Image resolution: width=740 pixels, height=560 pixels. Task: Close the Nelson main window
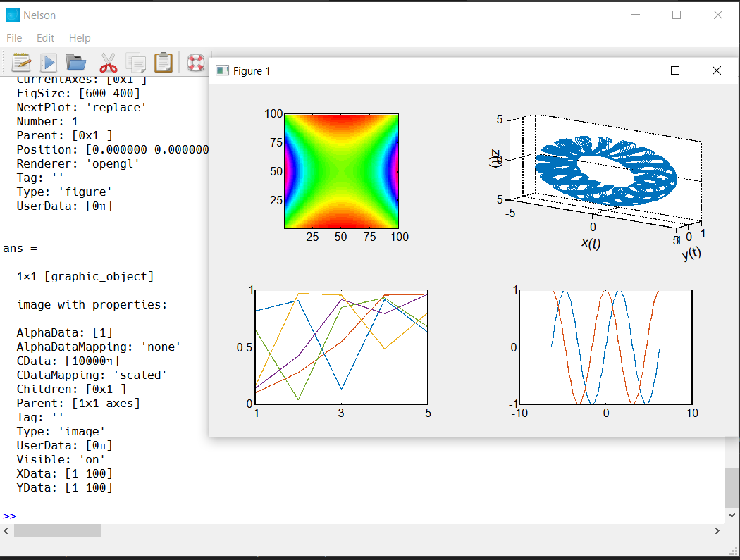point(718,15)
